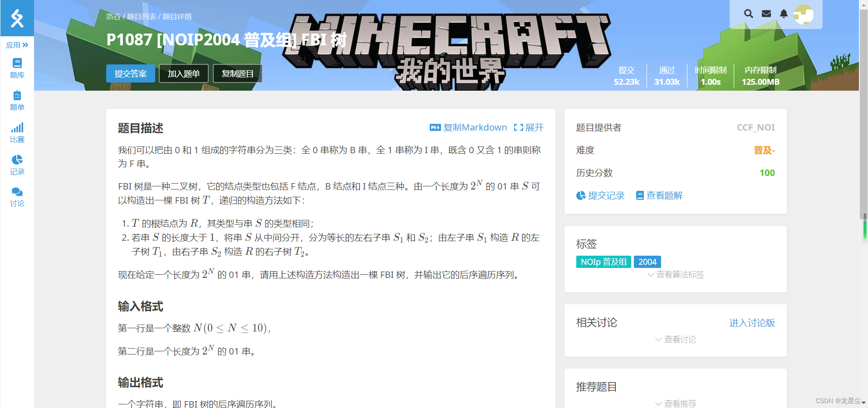Viewport: 868px width, 408px height.
Task: Click the 提交 count 52.23k
Action: [627, 82]
